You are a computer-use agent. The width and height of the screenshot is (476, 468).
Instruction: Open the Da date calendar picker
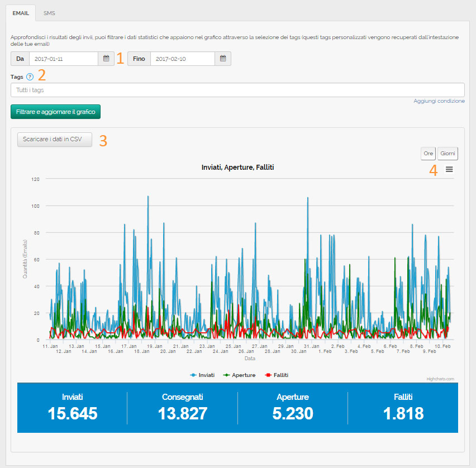(106, 59)
